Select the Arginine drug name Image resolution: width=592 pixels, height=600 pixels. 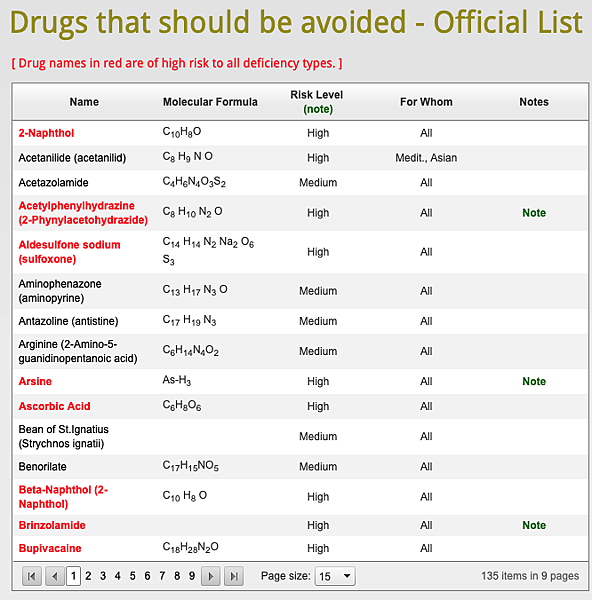(78, 351)
